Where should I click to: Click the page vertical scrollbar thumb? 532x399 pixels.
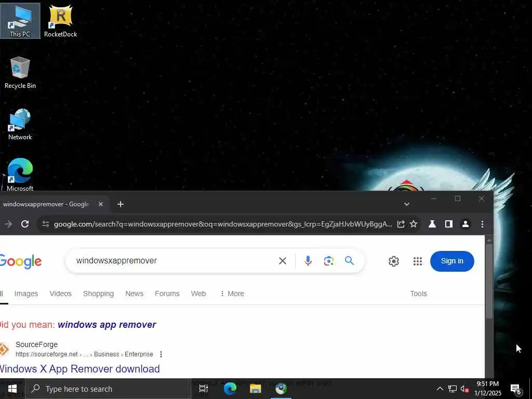[x=488, y=281]
